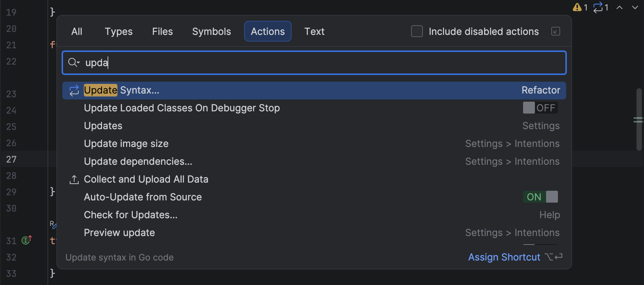Click the upload icon beside Collect and Upload
Viewport: 644px width, 285px height.
[x=74, y=180]
